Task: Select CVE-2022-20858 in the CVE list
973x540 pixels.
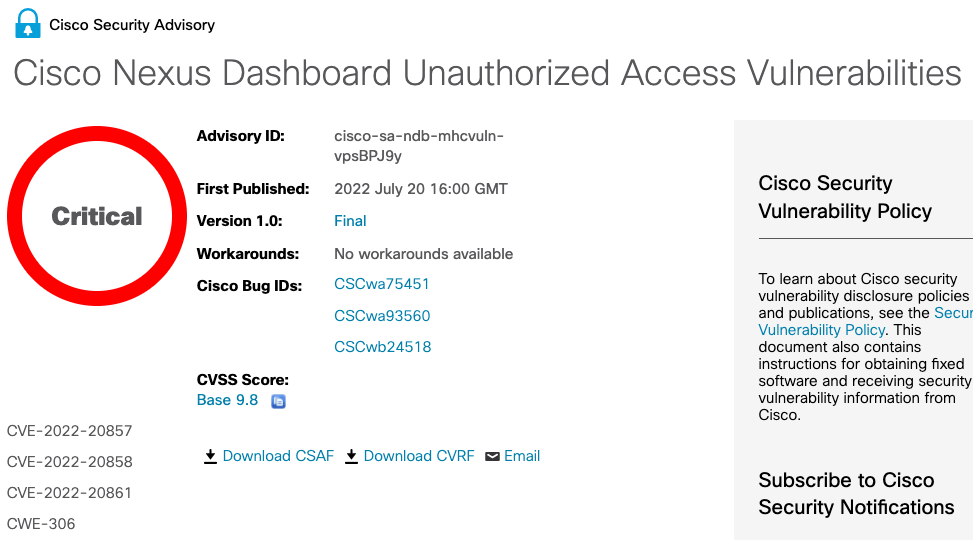Action: 69,462
